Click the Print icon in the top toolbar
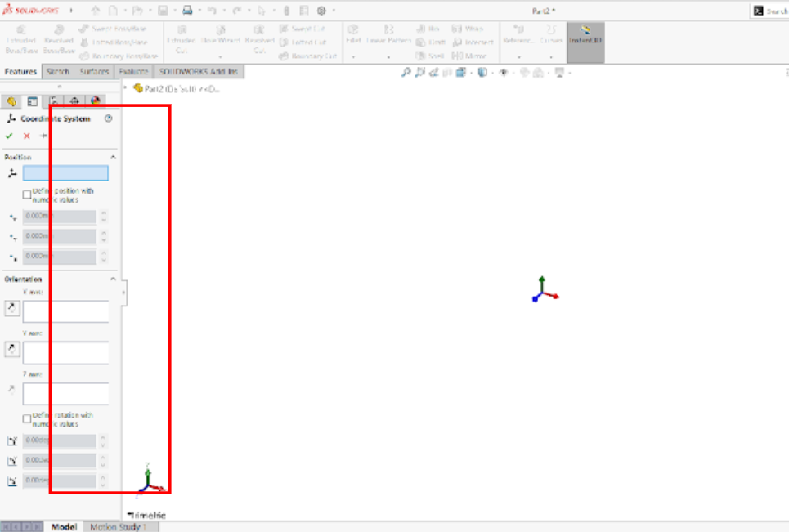Screen dimensions: 789x532 [187, 11]
